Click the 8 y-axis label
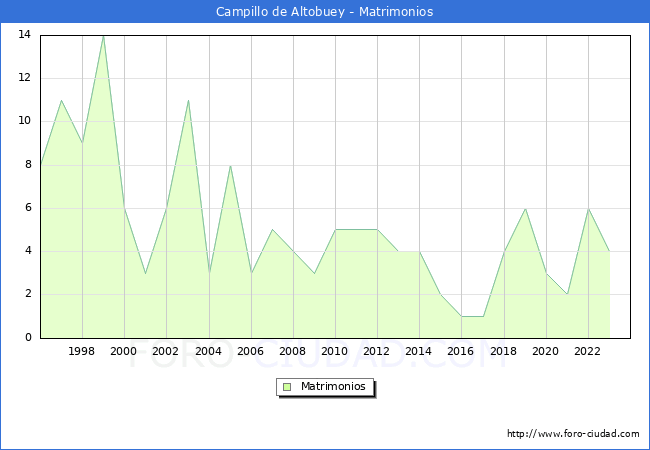The image size is (650, 450). pyautogui.click(x=28, y=165)
